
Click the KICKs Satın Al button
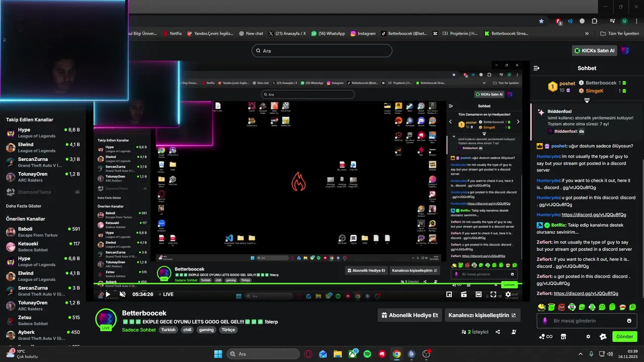(595, 51)
